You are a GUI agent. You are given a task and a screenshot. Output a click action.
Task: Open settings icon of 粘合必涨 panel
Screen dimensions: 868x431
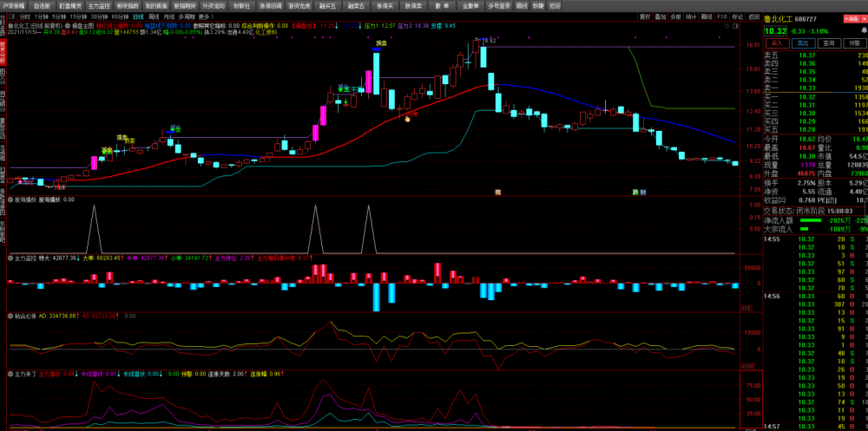10,316
